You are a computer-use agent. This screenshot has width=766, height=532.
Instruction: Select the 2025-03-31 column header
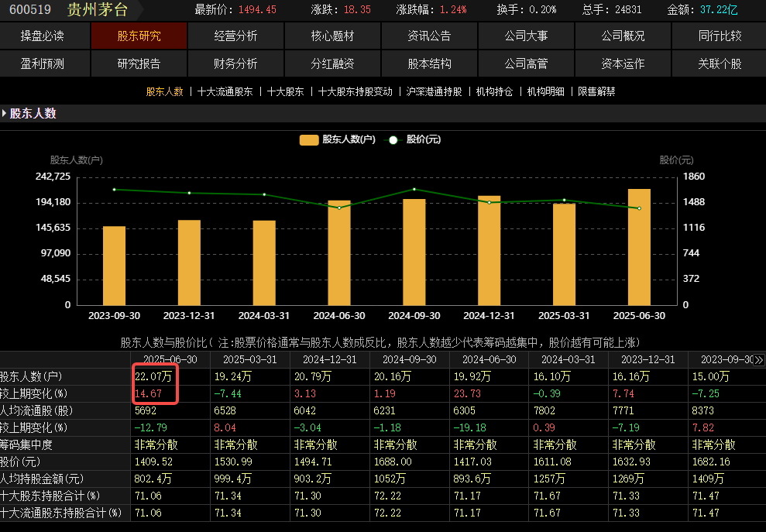click(249, 360)
